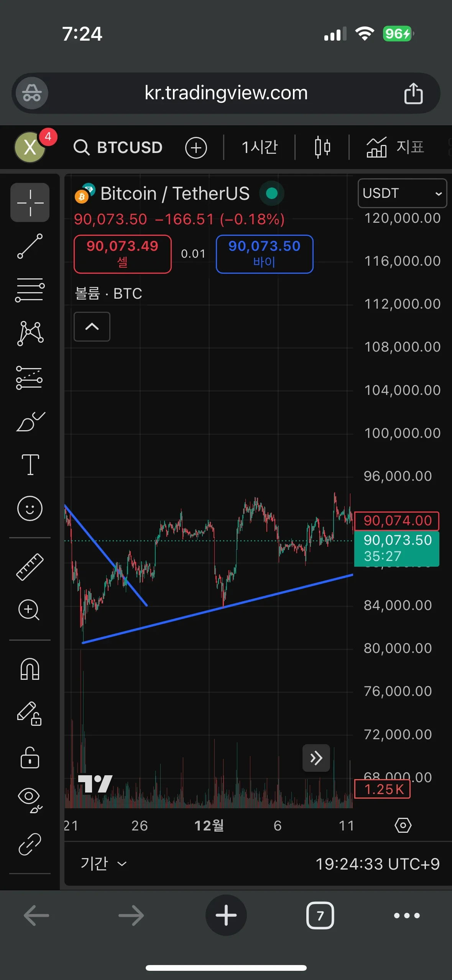
Task: Open the Fibonacci retracement tools
Action: (x=30, y=290)
